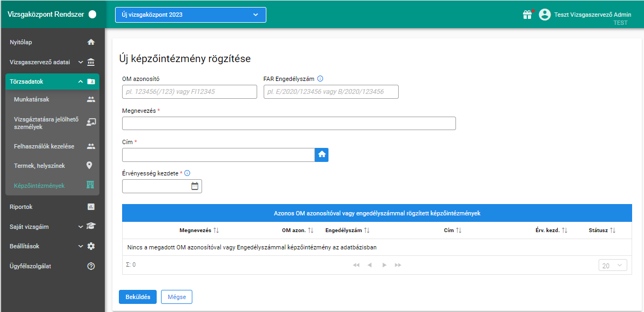Image resolution: width=644 pixels, height=312 pixels.
Task: Sort table by Megnevezés column arrows
Action: click(217, 230)
